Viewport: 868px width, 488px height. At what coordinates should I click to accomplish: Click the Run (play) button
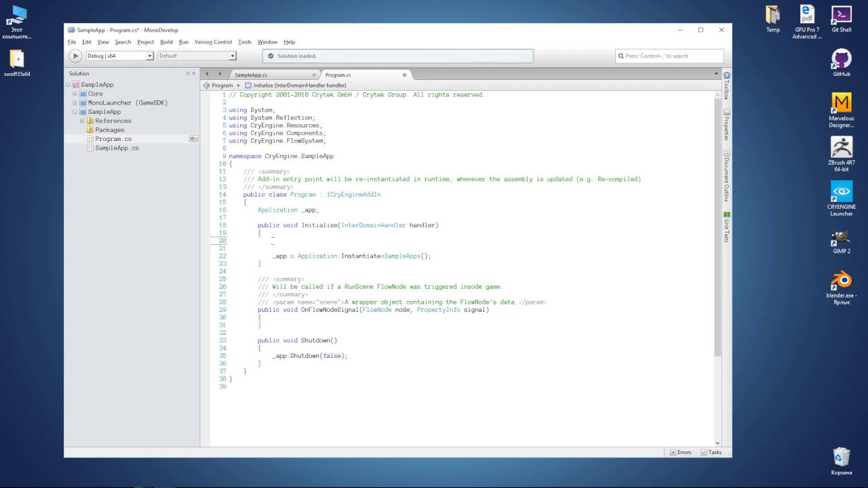pyautogui.click(x=75, y=56)
